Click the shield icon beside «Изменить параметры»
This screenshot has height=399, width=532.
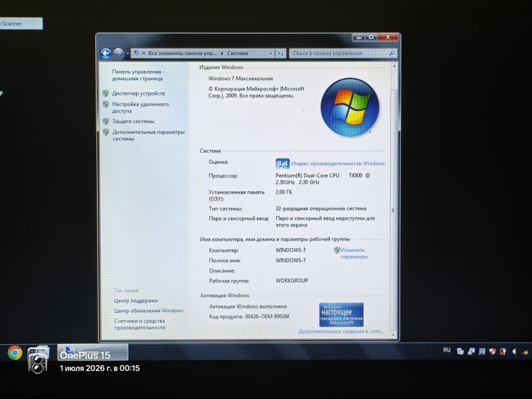336,250
